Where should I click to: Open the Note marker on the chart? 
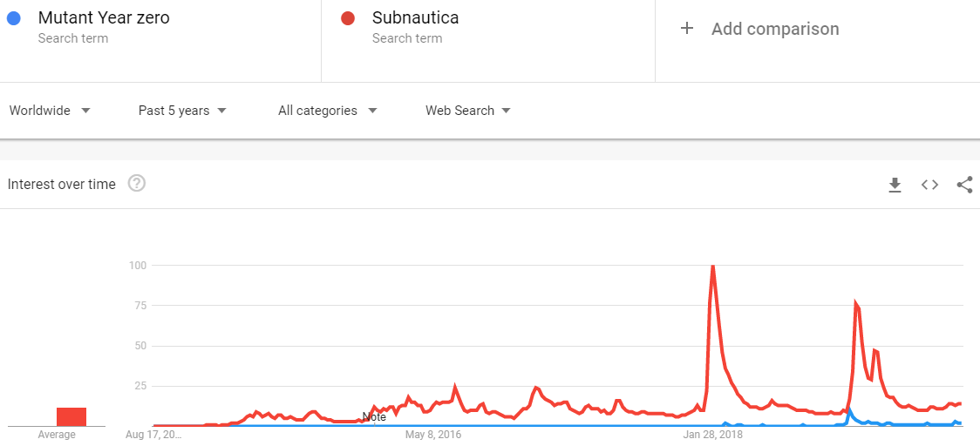coord(374,416)
